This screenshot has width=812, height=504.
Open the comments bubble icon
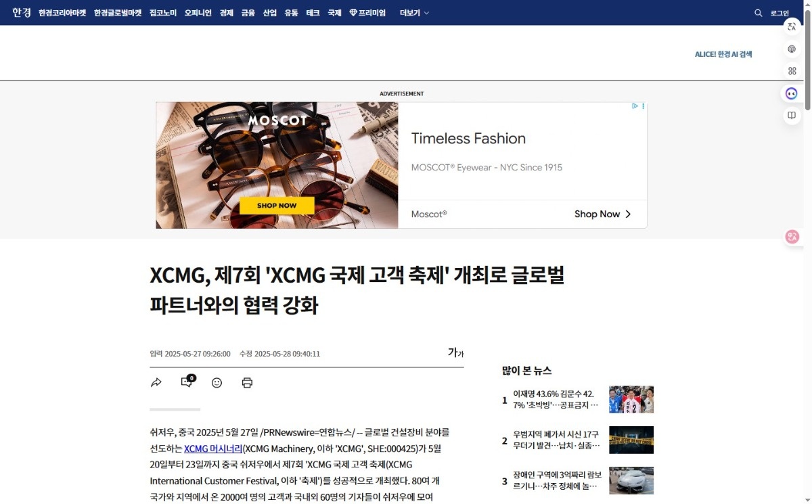187,382
